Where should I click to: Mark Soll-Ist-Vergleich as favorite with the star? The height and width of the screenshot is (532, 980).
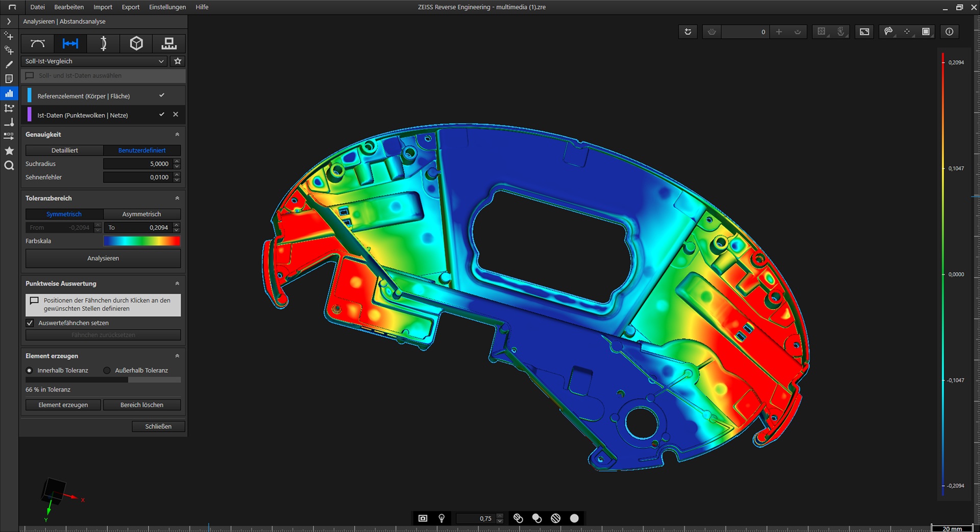coord(177,61)
